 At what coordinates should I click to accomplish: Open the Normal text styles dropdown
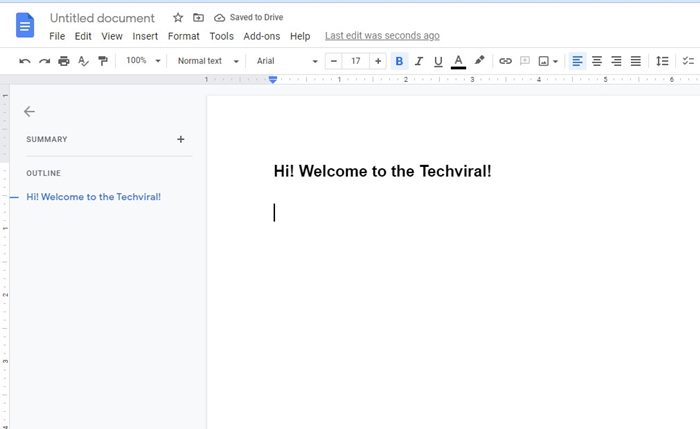(x=208, y=61)
